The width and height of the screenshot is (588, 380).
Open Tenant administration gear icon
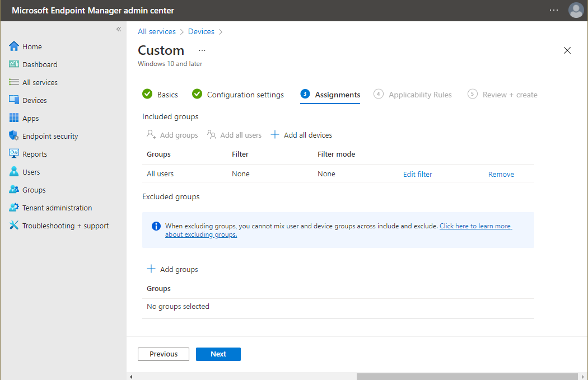coord(14,207)
